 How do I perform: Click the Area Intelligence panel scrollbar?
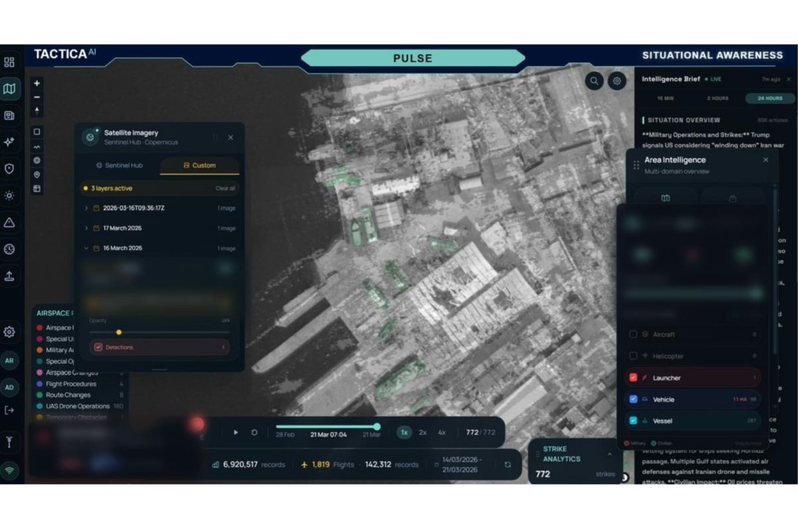point(774,271)
